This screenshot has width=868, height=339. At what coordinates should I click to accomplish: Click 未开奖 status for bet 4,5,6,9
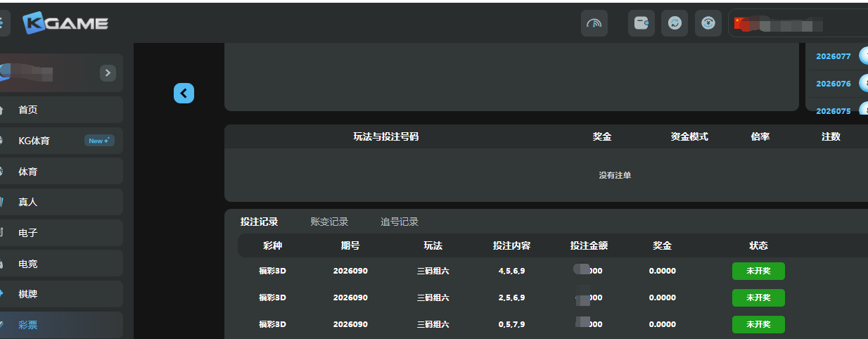point(758,271)
